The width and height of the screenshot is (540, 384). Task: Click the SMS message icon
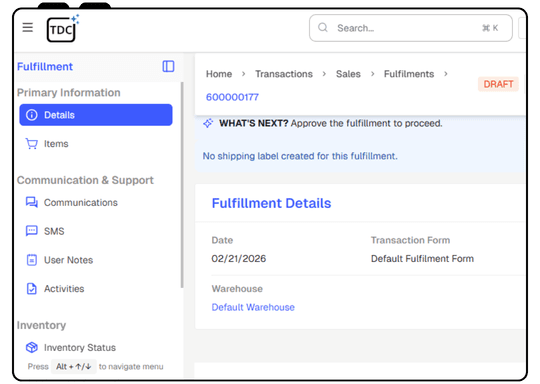[32, 231]
